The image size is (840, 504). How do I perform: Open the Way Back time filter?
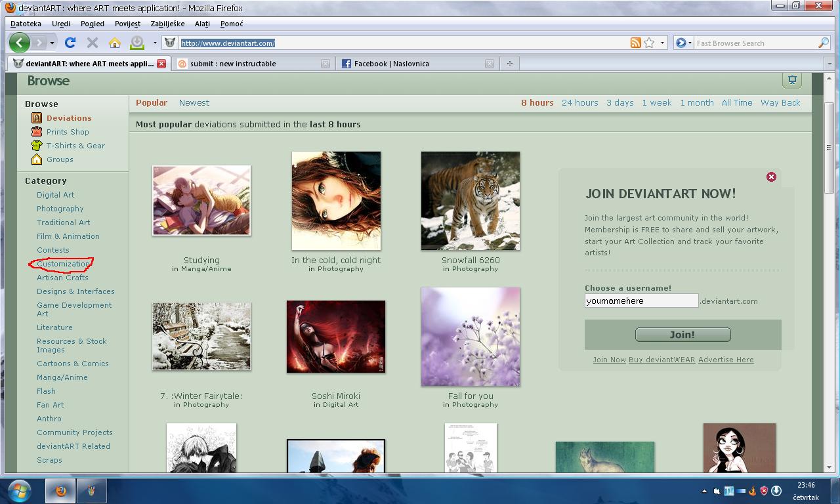tap(780, 102)
